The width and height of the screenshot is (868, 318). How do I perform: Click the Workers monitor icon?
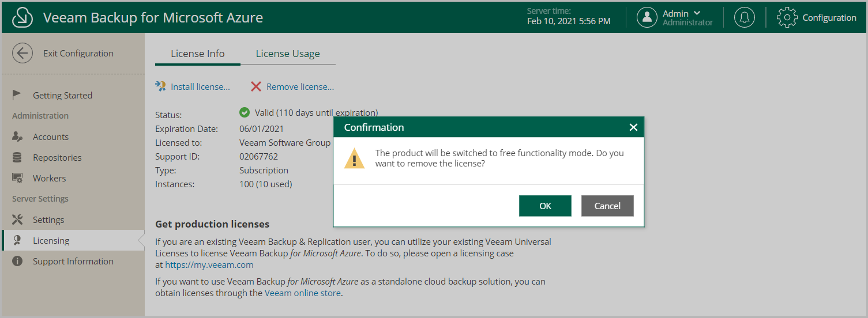point(17,178)
